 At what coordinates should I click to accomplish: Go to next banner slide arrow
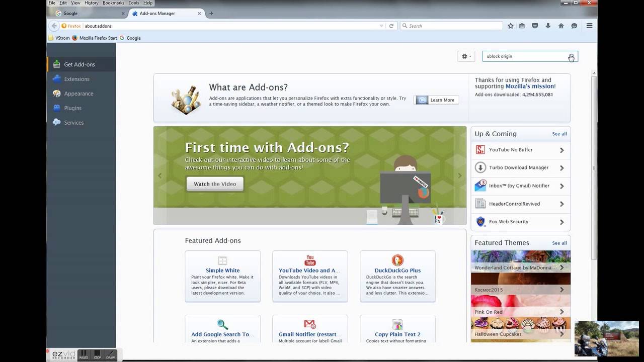pyautogui.click(x=459, y=175)
